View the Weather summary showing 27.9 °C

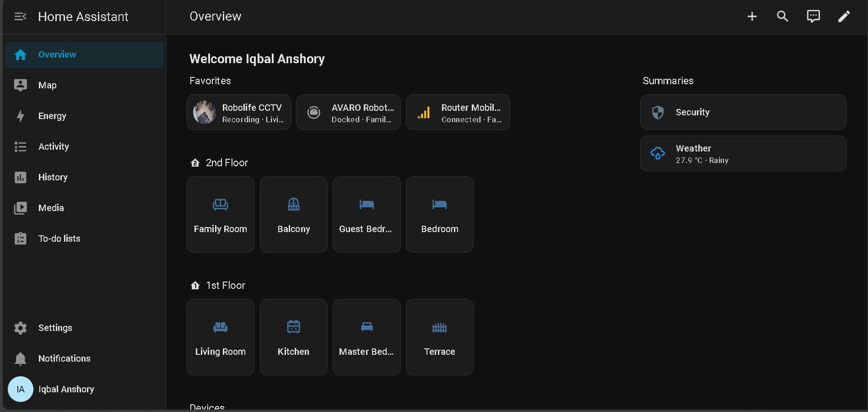coord(742,153)
